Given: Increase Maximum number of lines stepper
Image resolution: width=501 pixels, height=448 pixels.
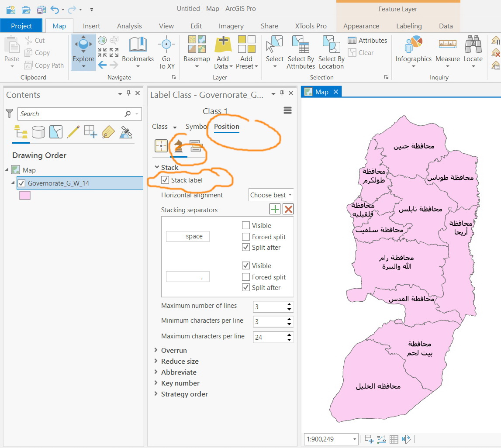Looking at the screenshot, I should coord(289,304).
